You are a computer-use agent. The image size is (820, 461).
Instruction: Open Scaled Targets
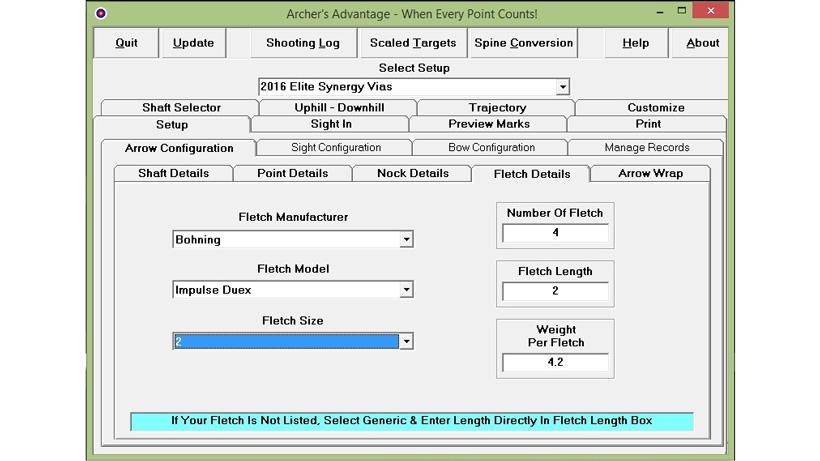click(413, 43)
